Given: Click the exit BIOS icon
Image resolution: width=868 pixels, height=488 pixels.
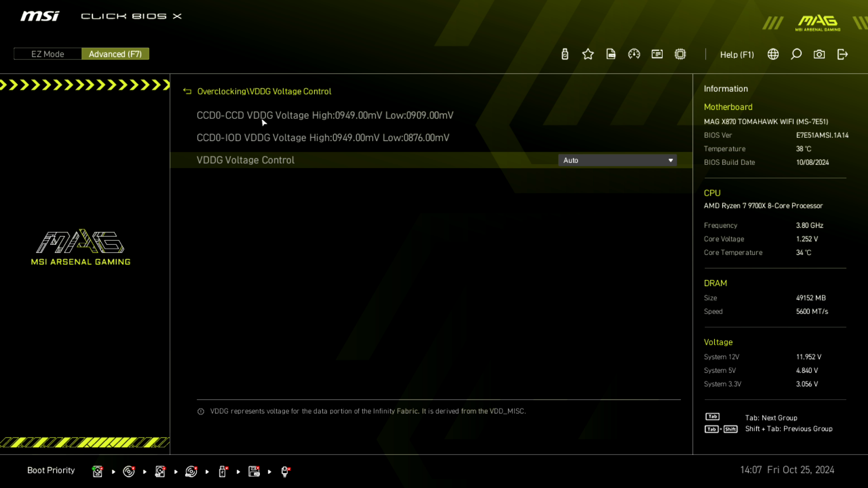Looking at the screenshot, I should click(x=842, y=54).
